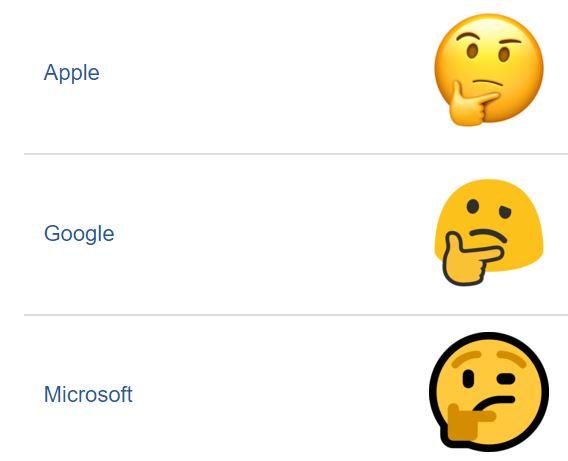The width and height of the screenshot is (568, 461).
Task: Click the straight lowered eyebrow on Apple's emoji
Action: [x=510, y=42]
